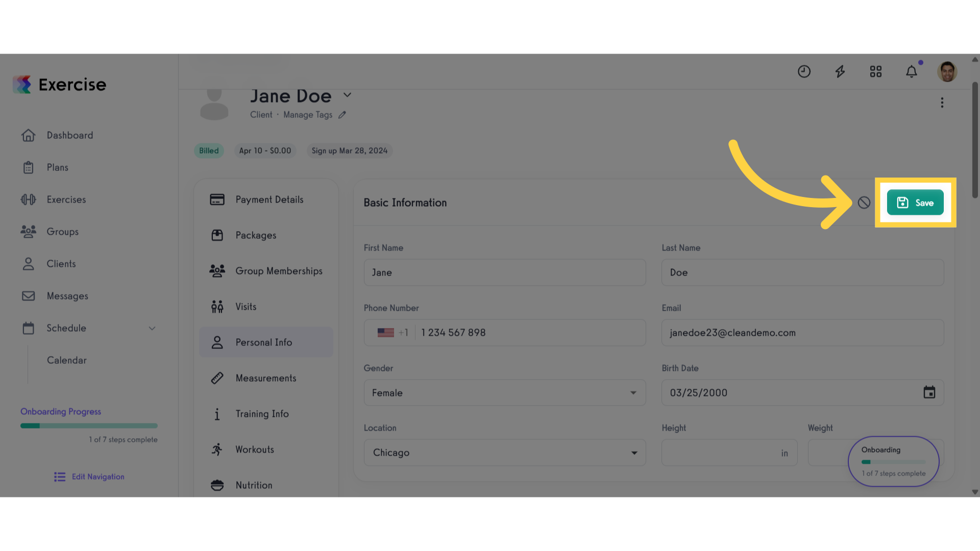This screenshot has height=551, width=980.
Task: Expand the Jane Doe name chevron
Action: coord(347,95)
